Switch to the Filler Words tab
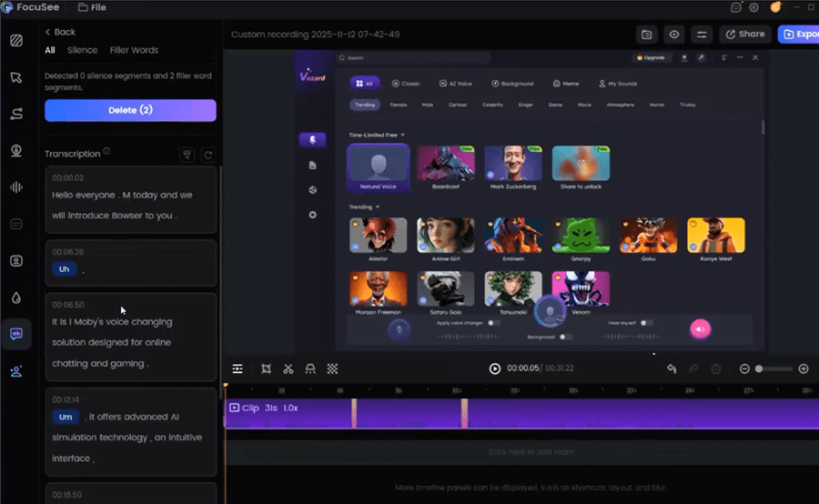The image size is (819, 504). tap(134, 50)
